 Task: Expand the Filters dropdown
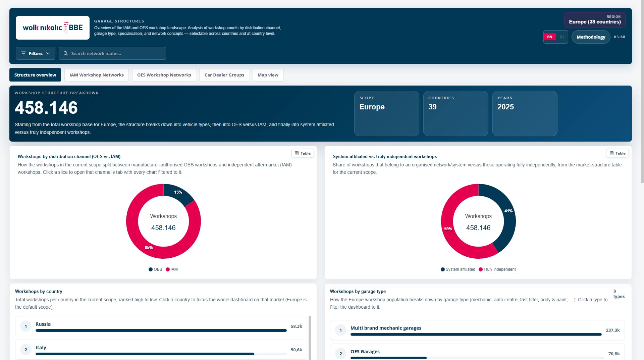36,53
